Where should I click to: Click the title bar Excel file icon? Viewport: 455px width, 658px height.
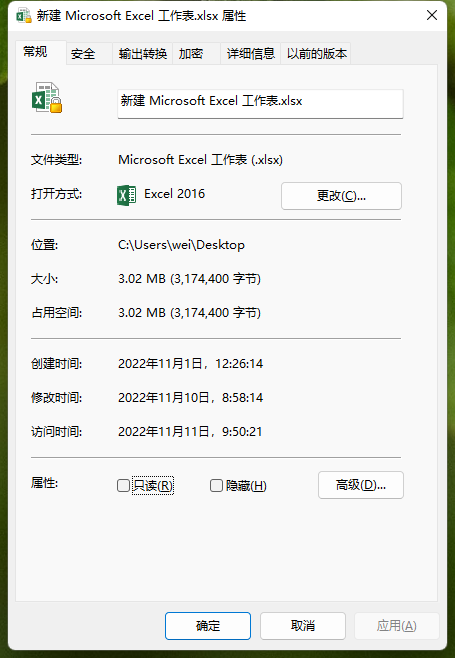tap(24, 16)
